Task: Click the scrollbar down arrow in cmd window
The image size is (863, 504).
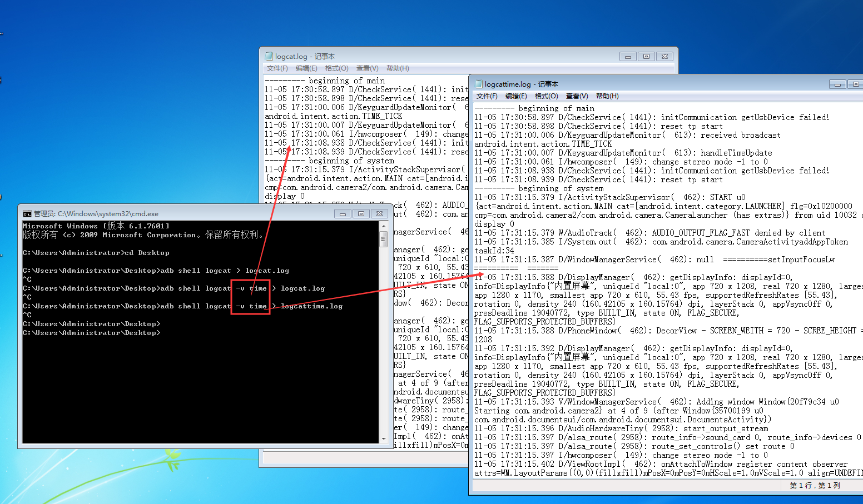Action: (x=384, y=439)
